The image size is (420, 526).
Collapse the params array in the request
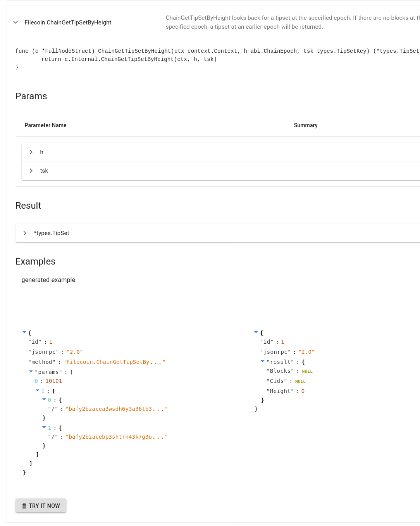point(31,371)
